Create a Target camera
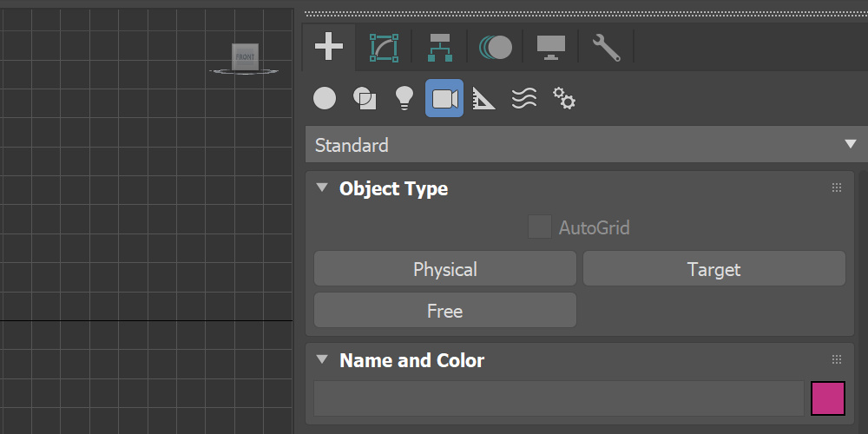The image size is (868, 434). (714, 268)
